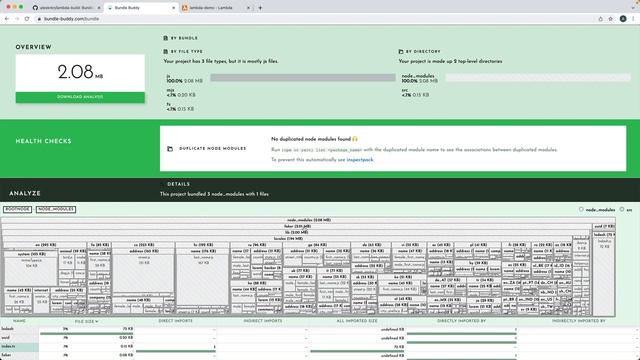Go back in browser history
This screenshot has width=640, height=360.
point(7,19)
